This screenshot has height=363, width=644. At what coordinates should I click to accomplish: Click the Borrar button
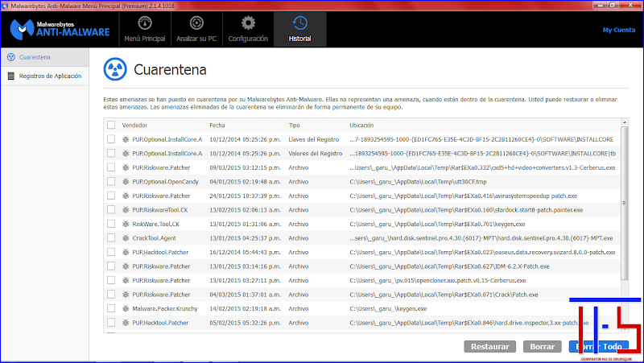pos(542,347)
